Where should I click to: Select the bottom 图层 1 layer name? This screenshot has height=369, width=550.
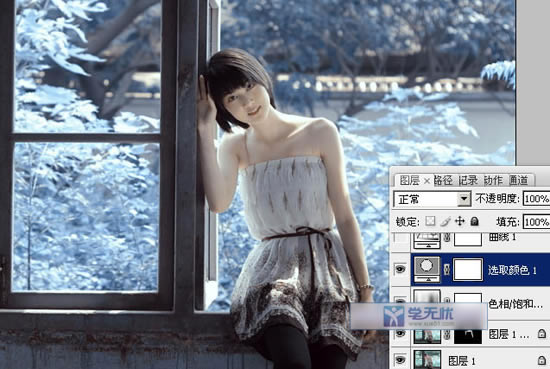[x=462, y=361]
